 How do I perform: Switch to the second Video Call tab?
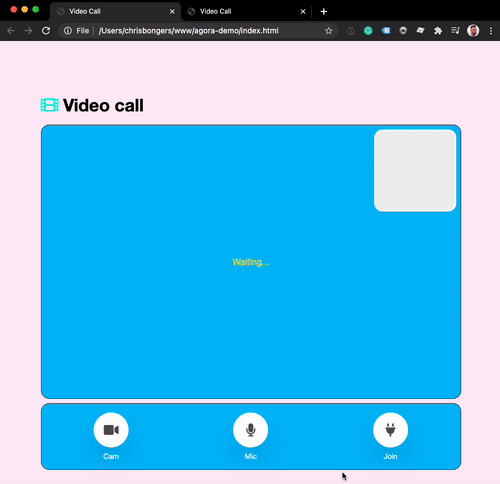click(215, 11)
